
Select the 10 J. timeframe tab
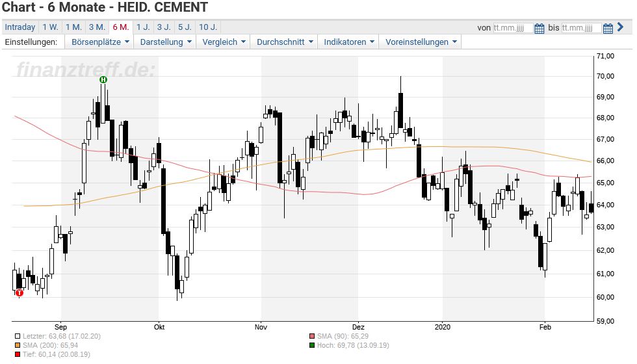(x=208, y=27)
